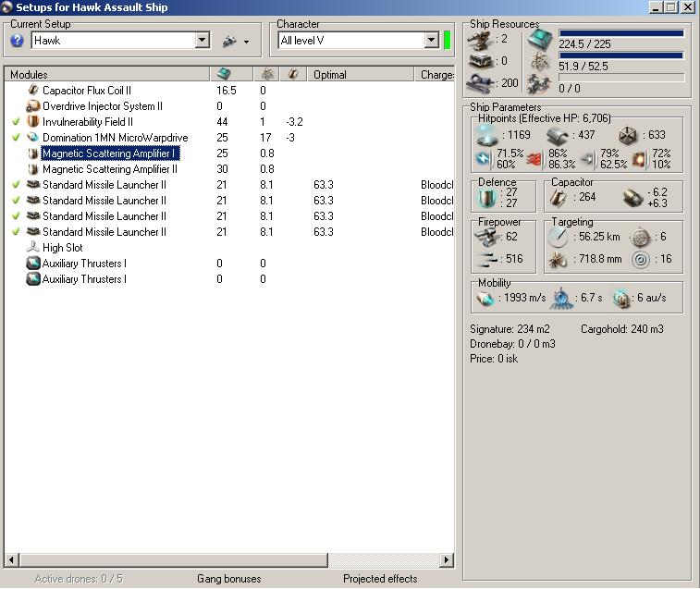700x589 pixels.
Task: Toggle fourth Standard Missile Launcher II checkmark
Action: click(x=16, y=231)
